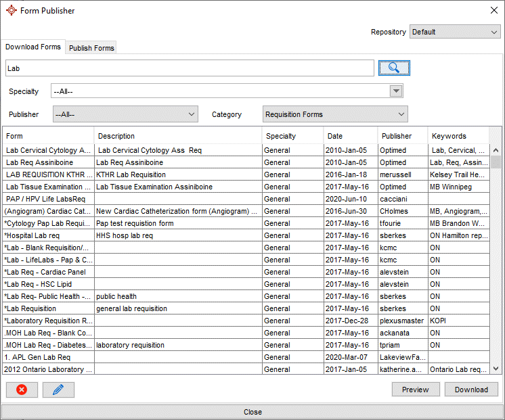The height and width of the screenshot is (420, 505).
Task: Select the 2012 Ontario Laboratory ... row
Action: (246, 369)
